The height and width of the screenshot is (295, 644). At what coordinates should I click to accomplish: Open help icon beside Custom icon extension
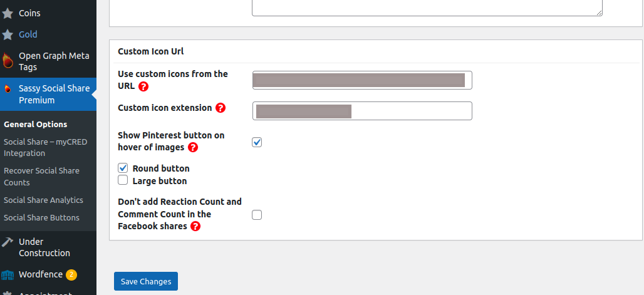(x=221, y=108)
